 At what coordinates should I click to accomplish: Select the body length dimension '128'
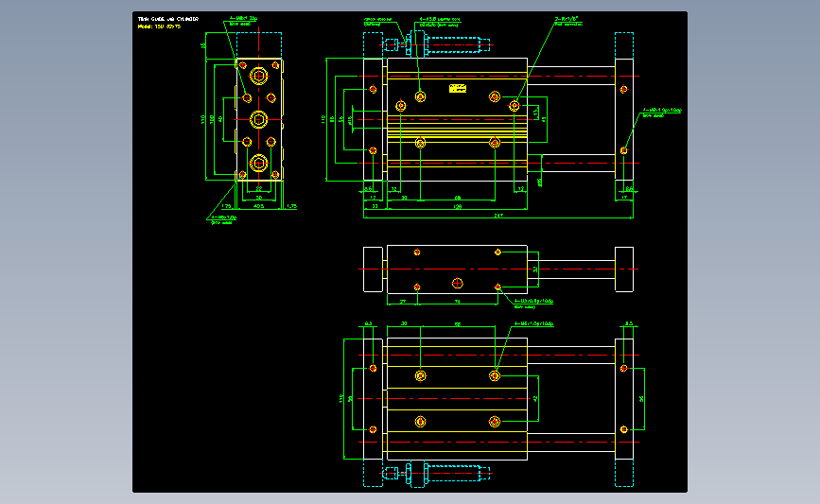pos(458,206)
